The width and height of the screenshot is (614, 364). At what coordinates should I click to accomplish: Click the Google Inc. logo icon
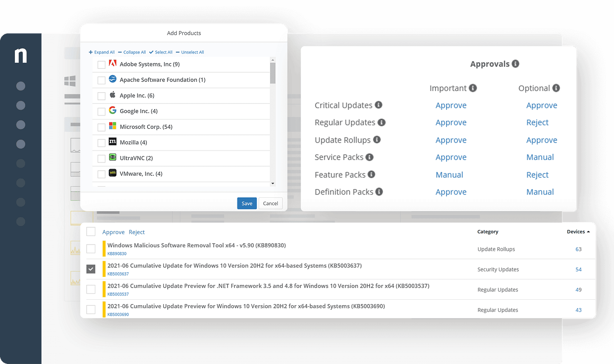tap(112, 111)
